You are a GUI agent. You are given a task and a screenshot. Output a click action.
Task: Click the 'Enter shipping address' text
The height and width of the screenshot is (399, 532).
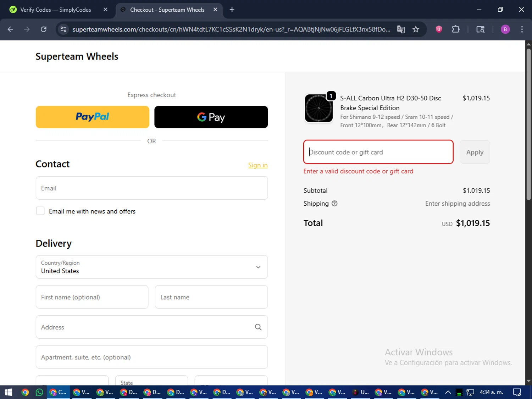[458, 204]
